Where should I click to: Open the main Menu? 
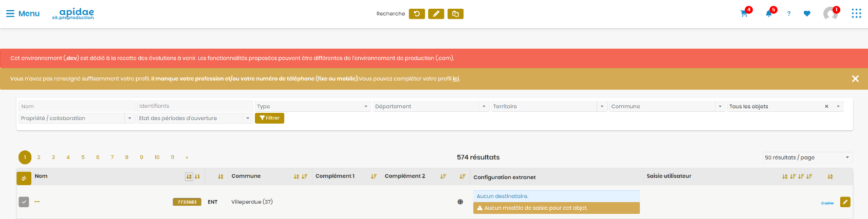(23, 14)
